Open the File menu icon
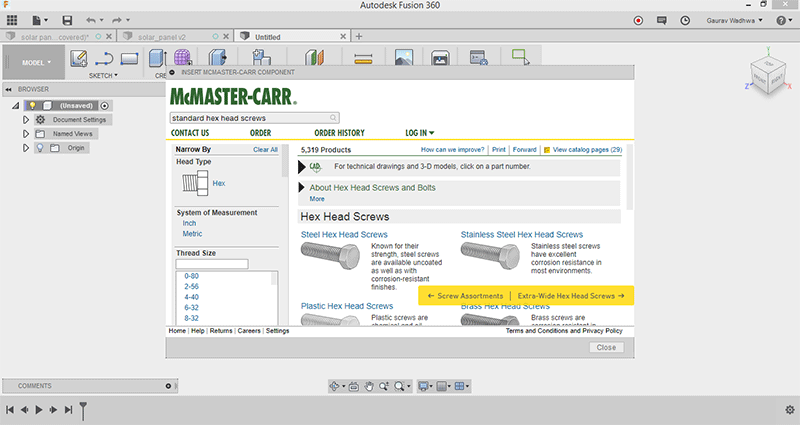Screen dimensions: 800x425 (x=37, y=20)
